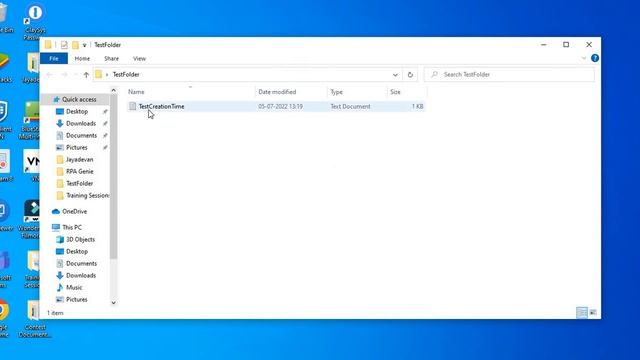Switch to Large icons view layout
The image size is (640, 360).
pyautogui.click(x=593, y=313)
